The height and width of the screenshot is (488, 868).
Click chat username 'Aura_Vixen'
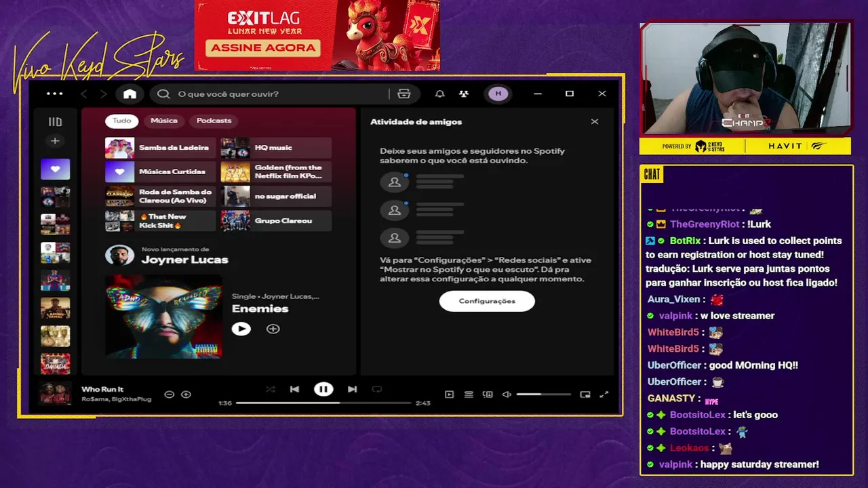coord(673,299)
